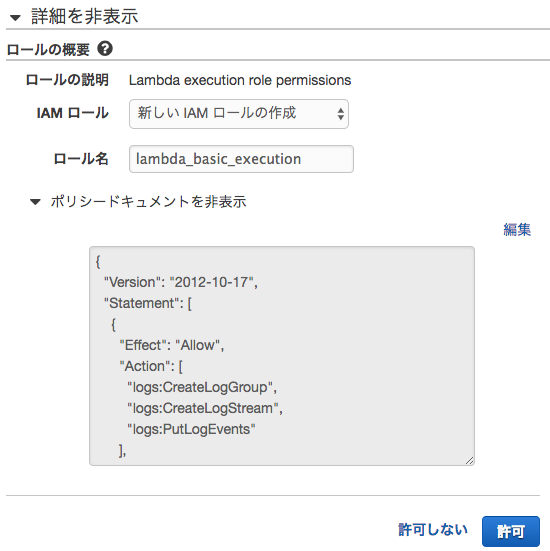Click the ロール名 label
Viewport: 550px width, 551px height.
(x=81, y=159)
